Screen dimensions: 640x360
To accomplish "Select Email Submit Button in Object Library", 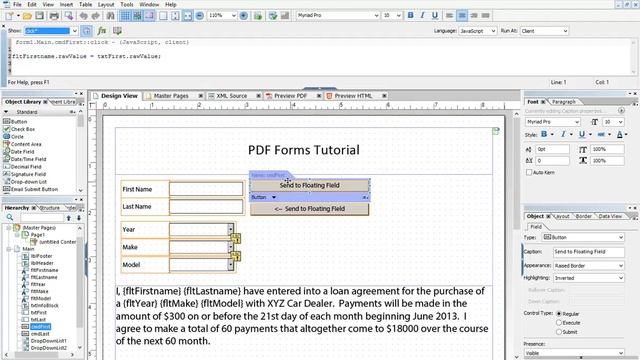I will click(34, 189).
